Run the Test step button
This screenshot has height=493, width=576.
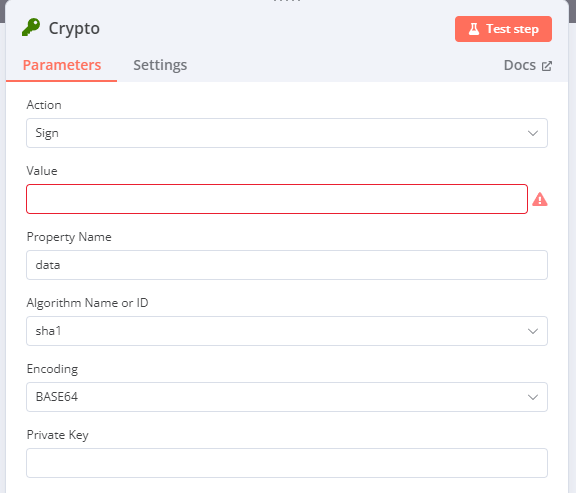503,29
